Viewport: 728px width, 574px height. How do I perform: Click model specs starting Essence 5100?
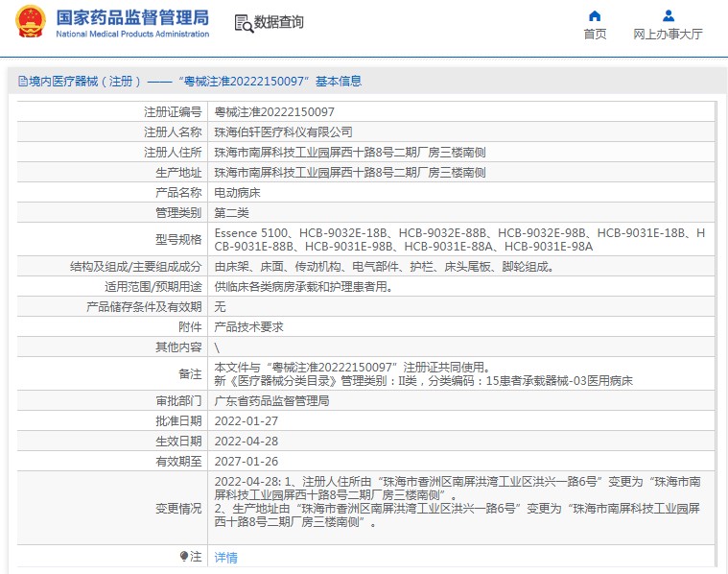(x=459, y=239)
